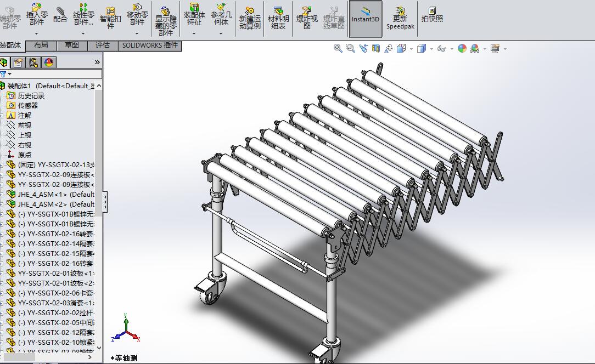Click Apply Scene icon
Screen dimensions: 595x364
point(475,48)
